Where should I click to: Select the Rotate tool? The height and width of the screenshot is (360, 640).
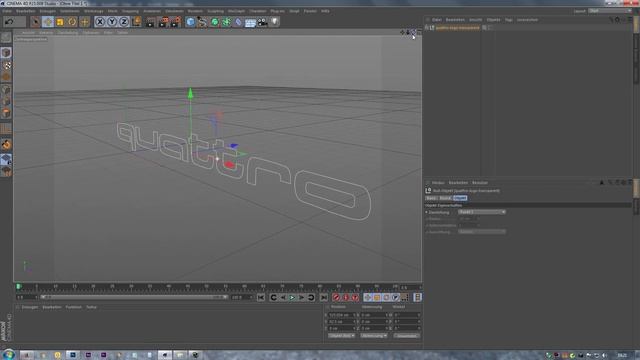[x=72, y=22]
